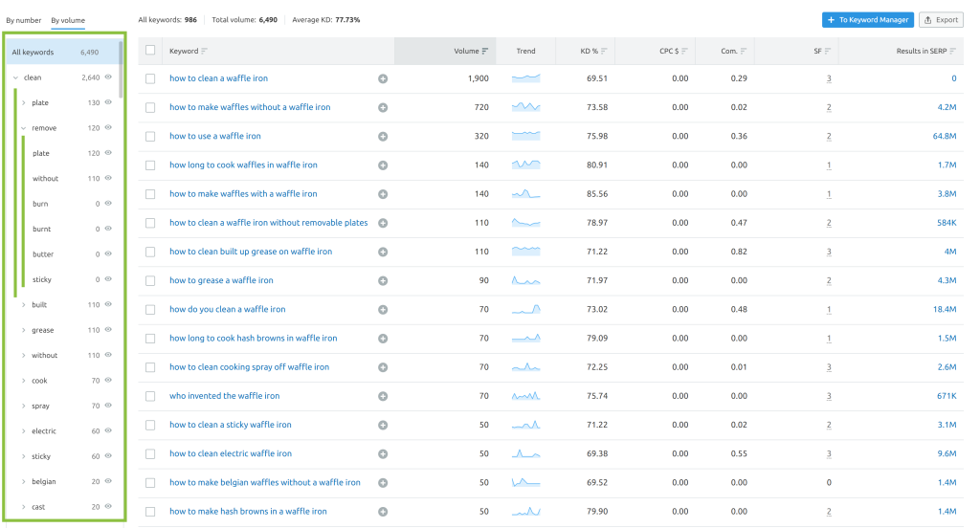Screen dimensions: 980x528
Task: Toggle eye icon for 'clean' keyword group
Action: tap(108, 77)
